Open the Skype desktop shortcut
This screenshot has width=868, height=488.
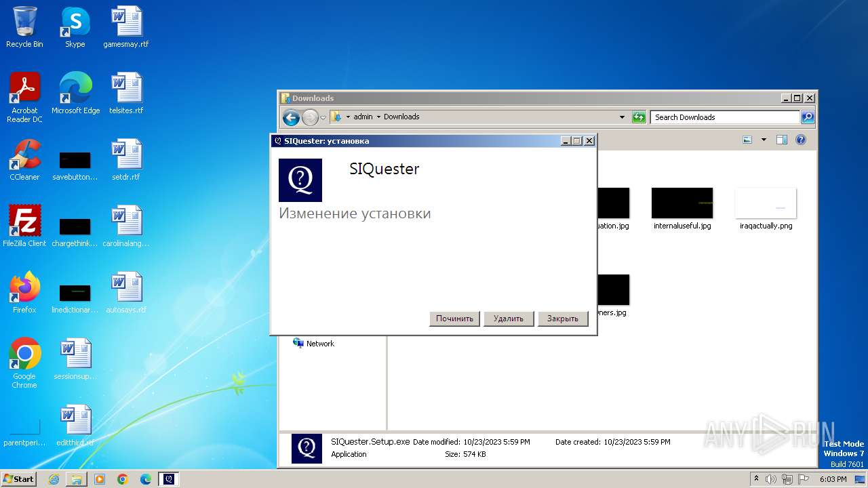pyautogui.click(x=75, y=27)
